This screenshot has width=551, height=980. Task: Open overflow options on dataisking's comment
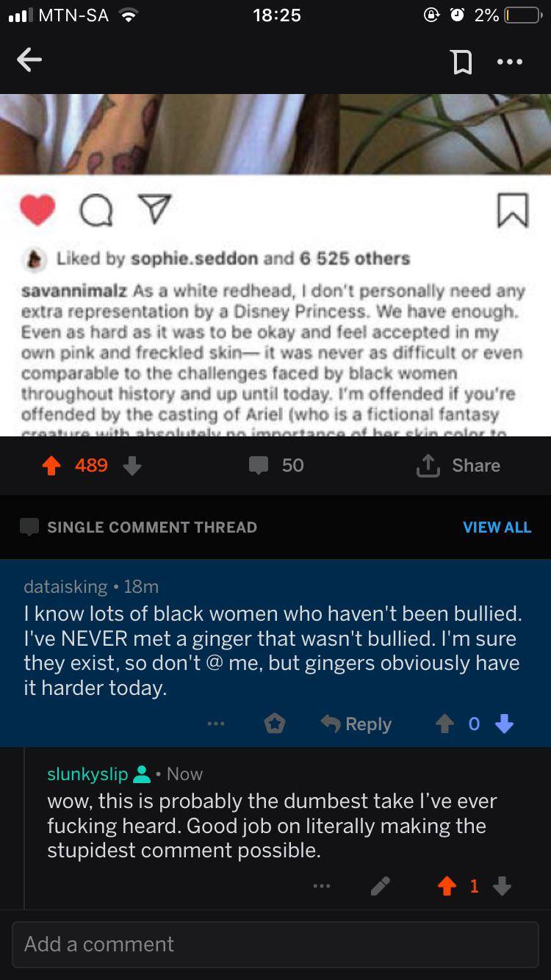(215, 723)
